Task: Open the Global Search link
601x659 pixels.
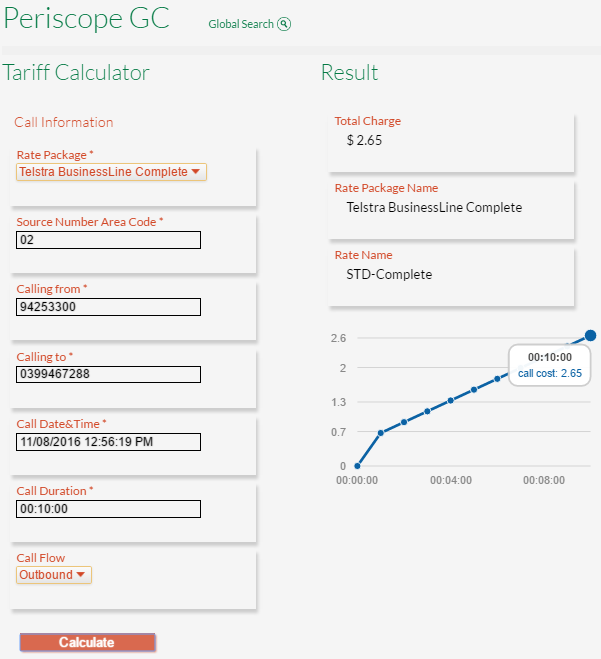Action: 241,24
